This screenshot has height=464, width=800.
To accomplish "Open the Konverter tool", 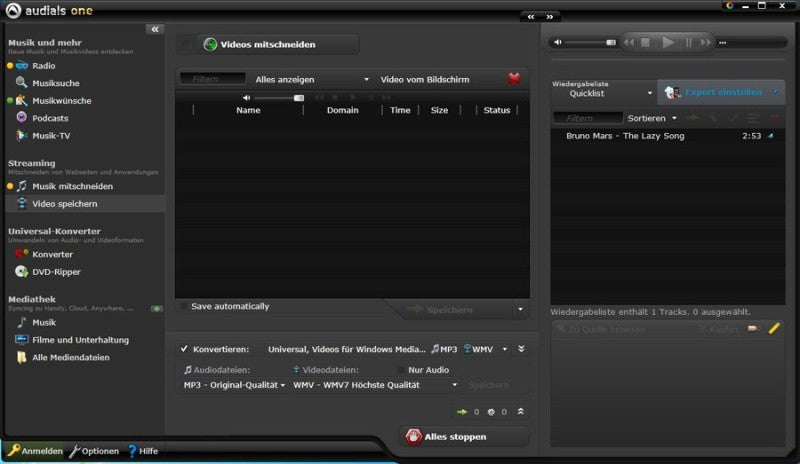I will (x=52, y=254).
